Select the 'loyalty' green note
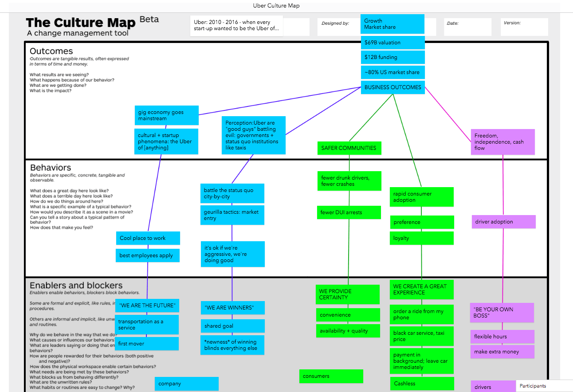573x392 pixels. [422, 238]
